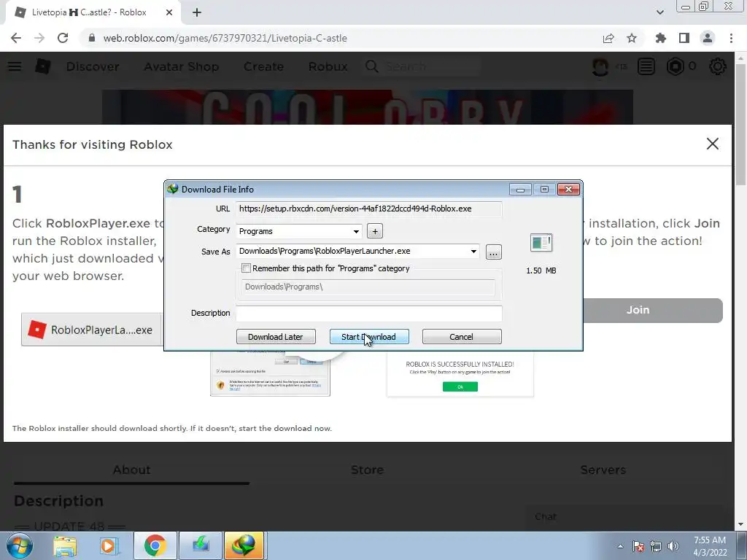Screen dimensions: 747x560
Task: Open the Action Center flag tray icon
Action: point(638,546)
